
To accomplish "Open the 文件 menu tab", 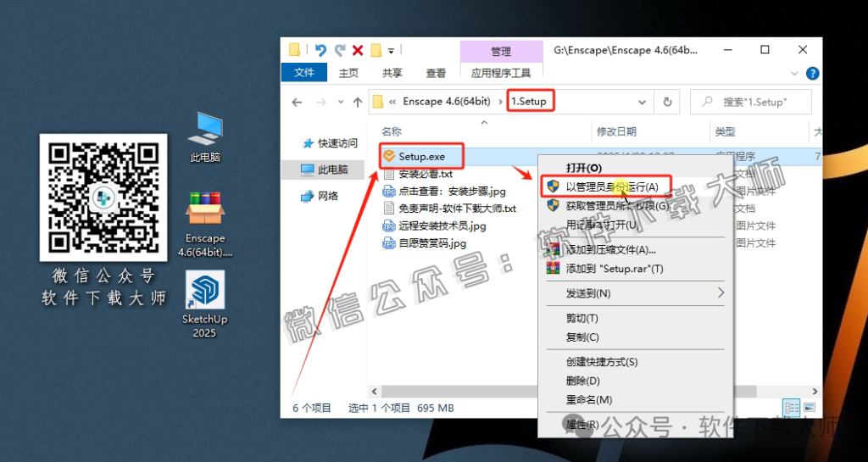I will pyautogui.click(x=304, y=73).
